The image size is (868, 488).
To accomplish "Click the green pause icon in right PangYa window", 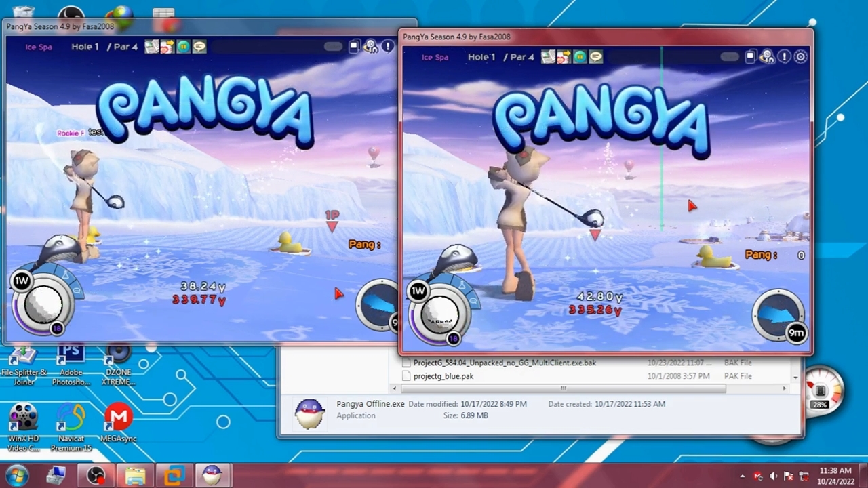I will point(580,57).
